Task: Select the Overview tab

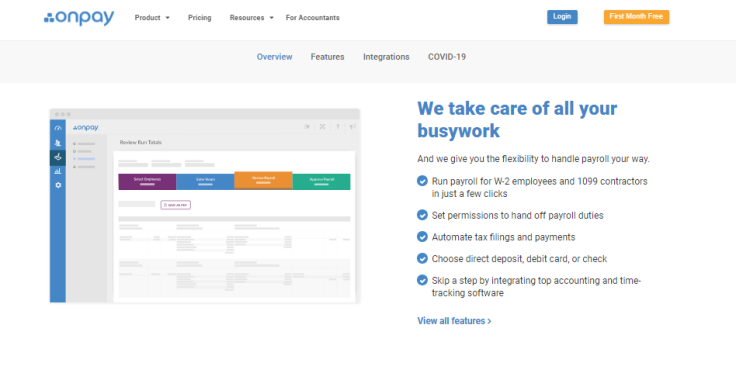Action: point(274,57)
